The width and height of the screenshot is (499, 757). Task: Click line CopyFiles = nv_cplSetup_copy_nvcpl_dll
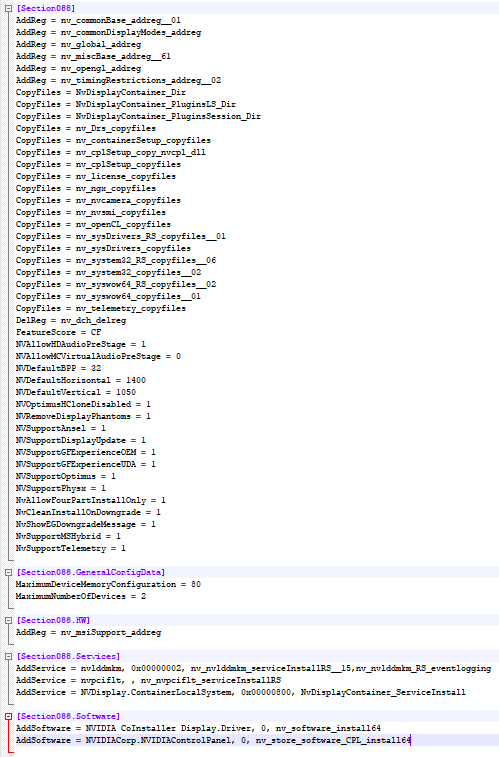pos(111,152)
